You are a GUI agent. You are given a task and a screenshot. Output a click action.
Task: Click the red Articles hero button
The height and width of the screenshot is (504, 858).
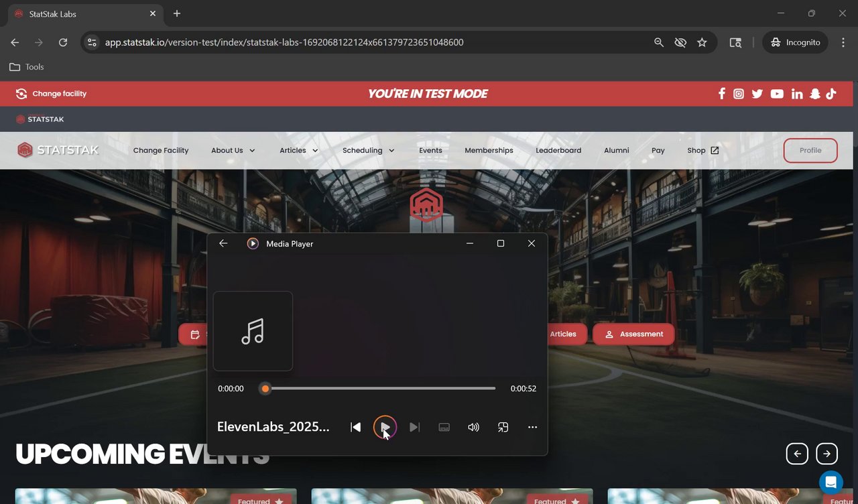pos(567,334)
